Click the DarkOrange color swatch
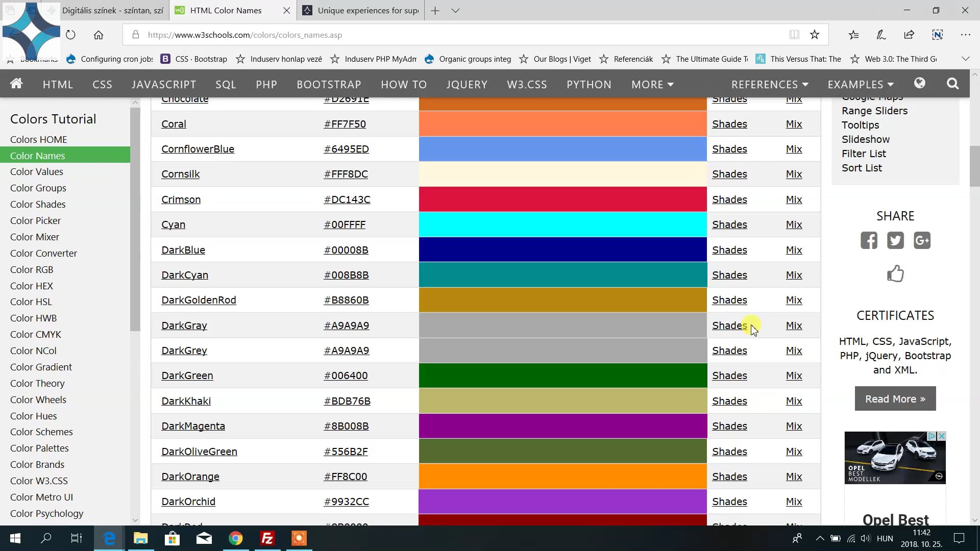 coord(562,477)
